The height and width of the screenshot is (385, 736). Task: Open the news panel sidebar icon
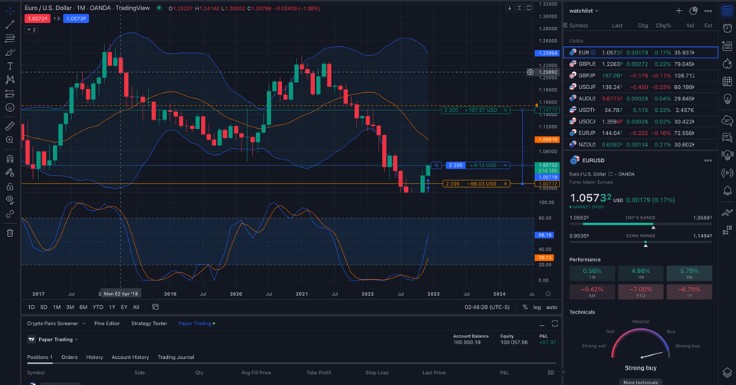click(x=727, y=46)
